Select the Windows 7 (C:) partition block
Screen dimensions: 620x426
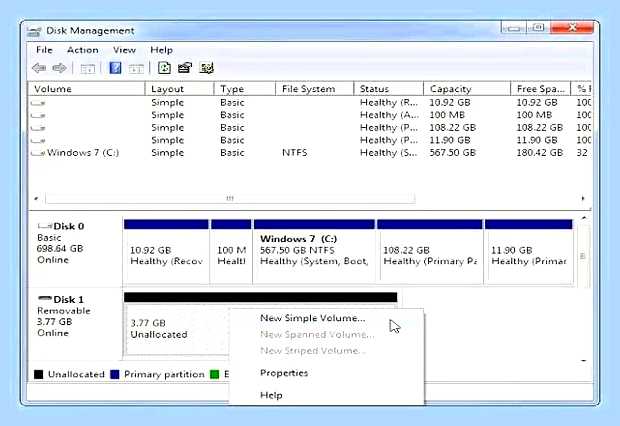[314, 252]
